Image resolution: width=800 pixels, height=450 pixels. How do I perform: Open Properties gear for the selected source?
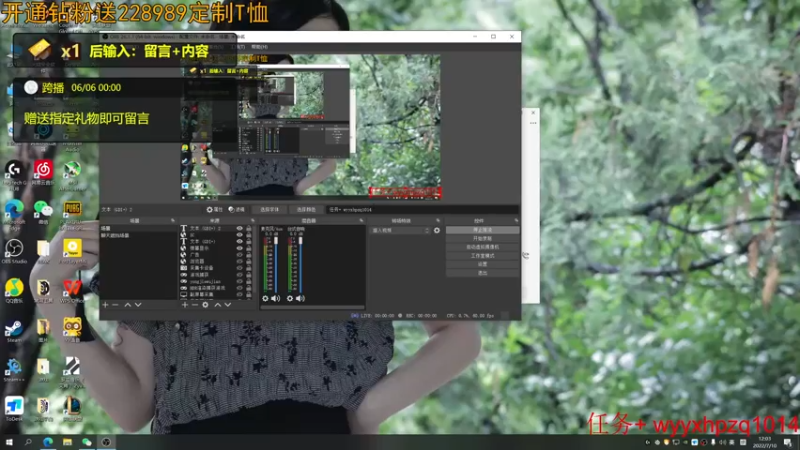[x=214, y=210]
